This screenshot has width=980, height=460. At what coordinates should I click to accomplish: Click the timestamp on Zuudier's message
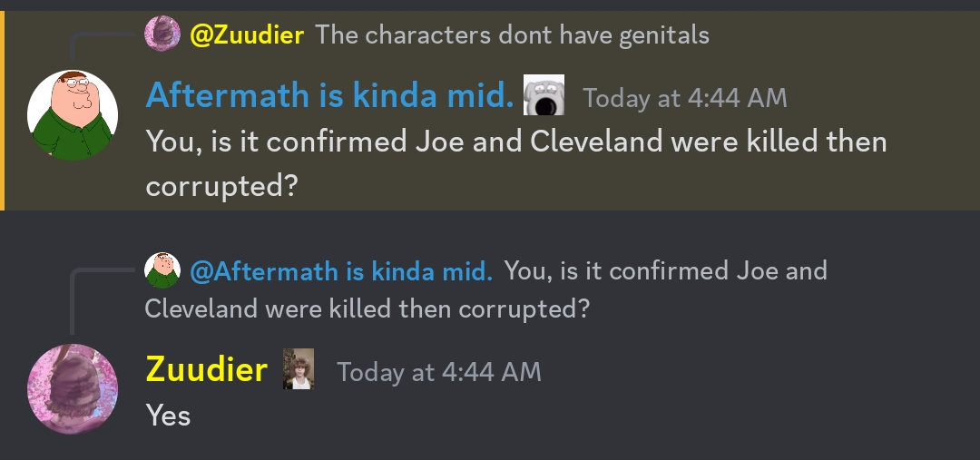[x=439, y=372]
